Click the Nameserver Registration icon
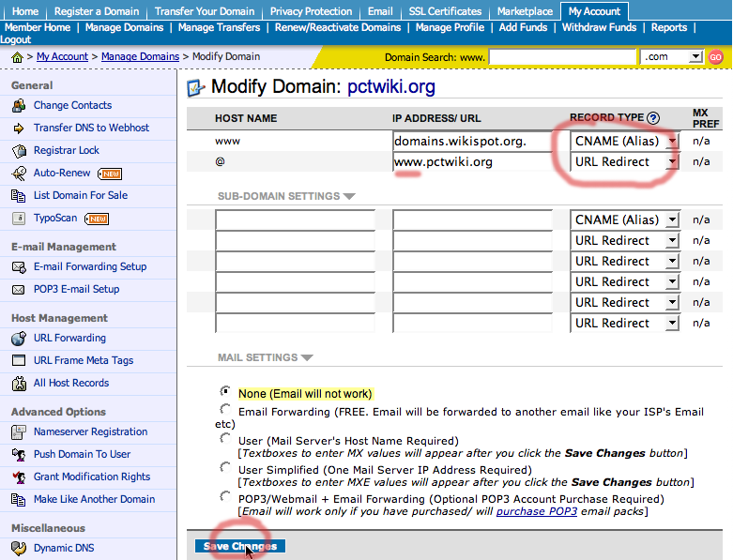Screen dimensions: 733x560 [x=19, y=432]
